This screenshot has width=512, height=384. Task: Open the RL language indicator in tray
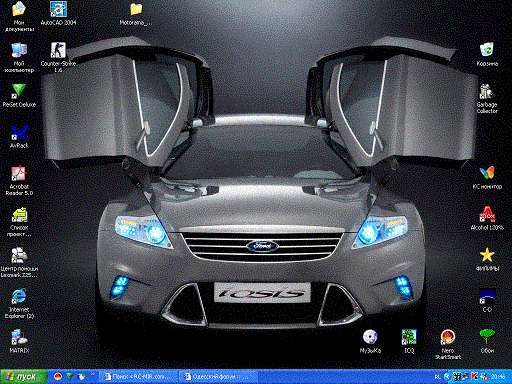tap(438, 377)
